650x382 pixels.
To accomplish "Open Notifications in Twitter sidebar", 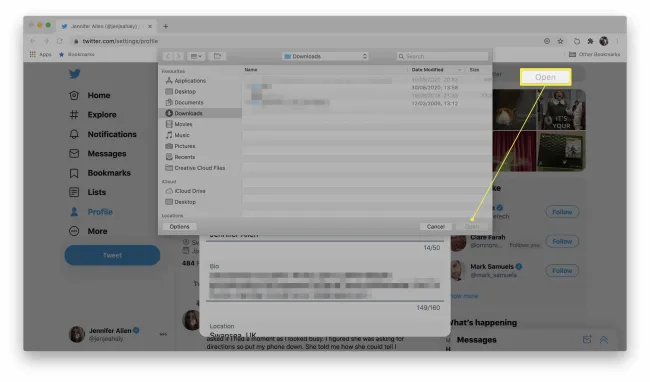I will [102, 134].
